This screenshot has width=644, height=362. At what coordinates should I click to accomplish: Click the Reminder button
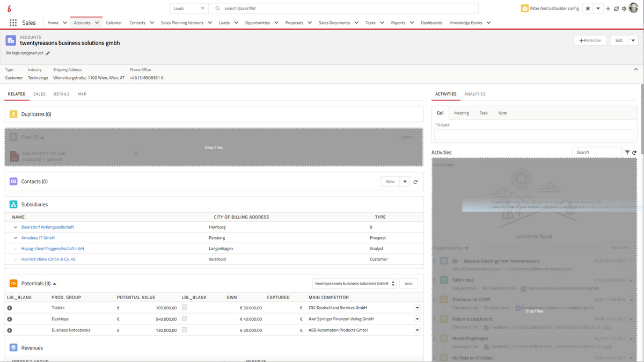(590, 40)
